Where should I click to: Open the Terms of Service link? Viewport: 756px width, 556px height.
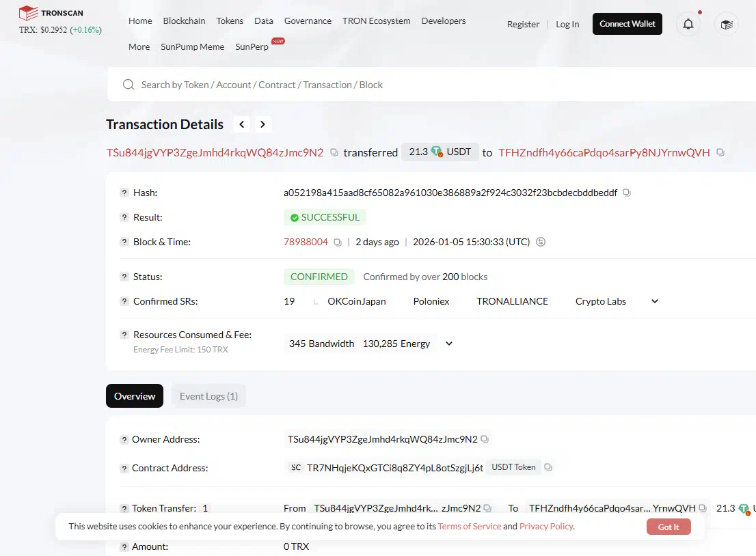[x=469, y=527]
